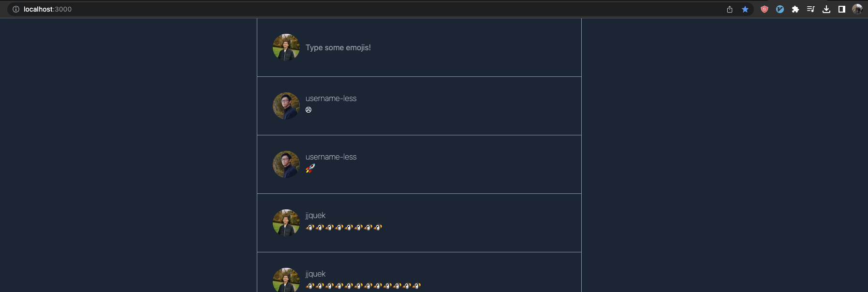Open the browser profile avatar

(857, 9)
